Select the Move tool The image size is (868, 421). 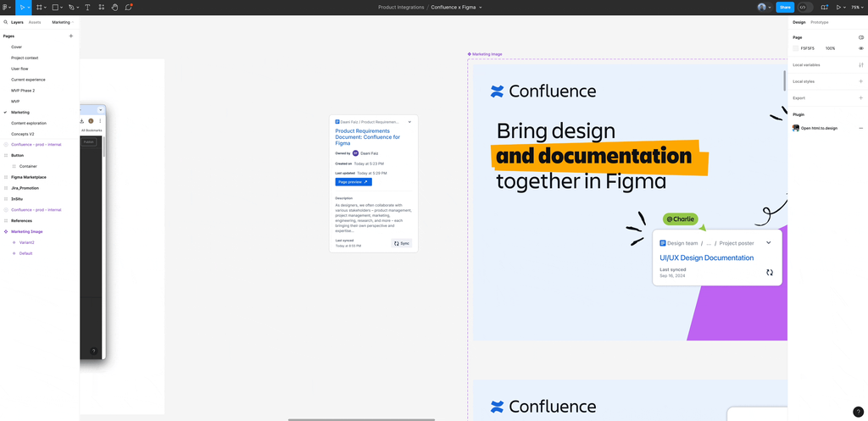(x=21, y=7)
